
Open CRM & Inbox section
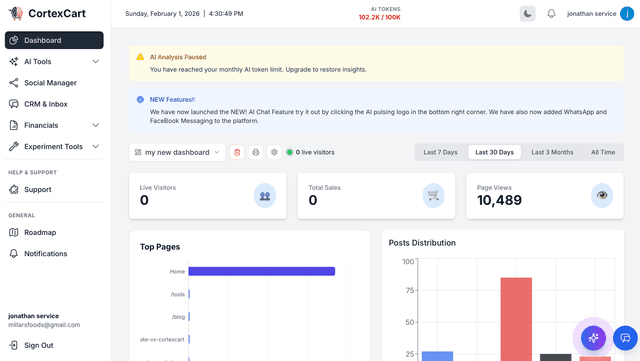tap(54, 104)
